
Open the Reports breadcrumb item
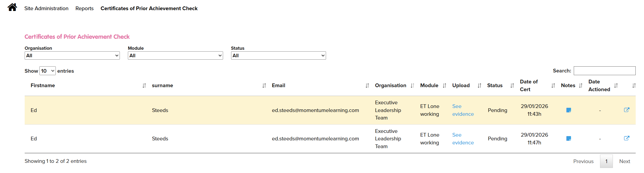[84, 9]
